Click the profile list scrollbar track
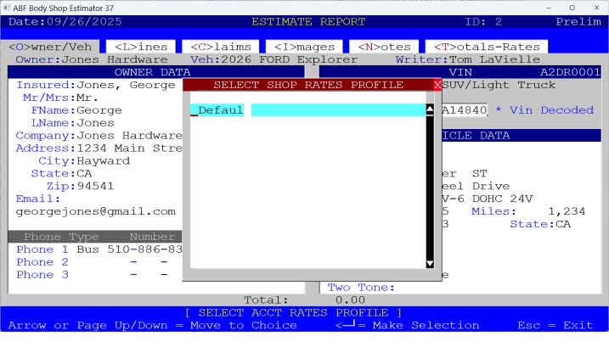 [x=430, y=187]
